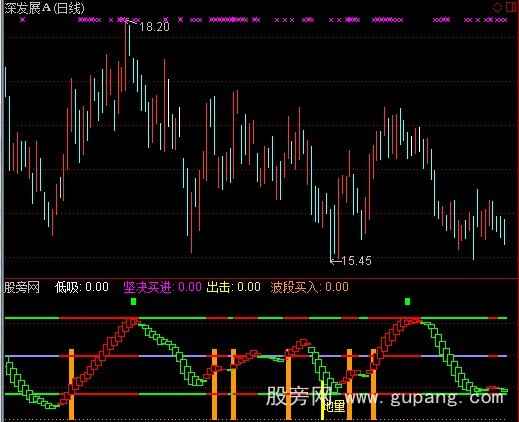Screen dimensions: 519x422
Task: Click the green square marker above the first indicator peak
Action: coord(133,302)
